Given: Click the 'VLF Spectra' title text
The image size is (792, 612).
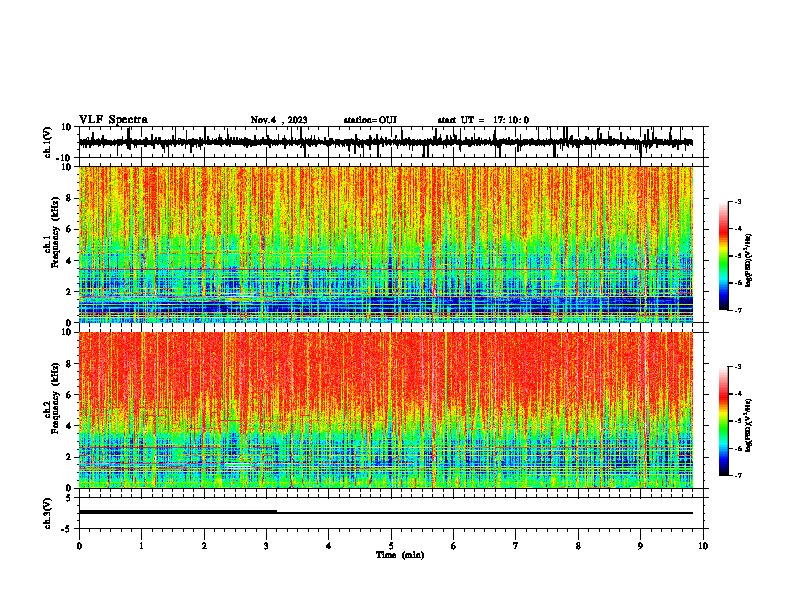Looking at the screenshot, I should tap(113, 120).
